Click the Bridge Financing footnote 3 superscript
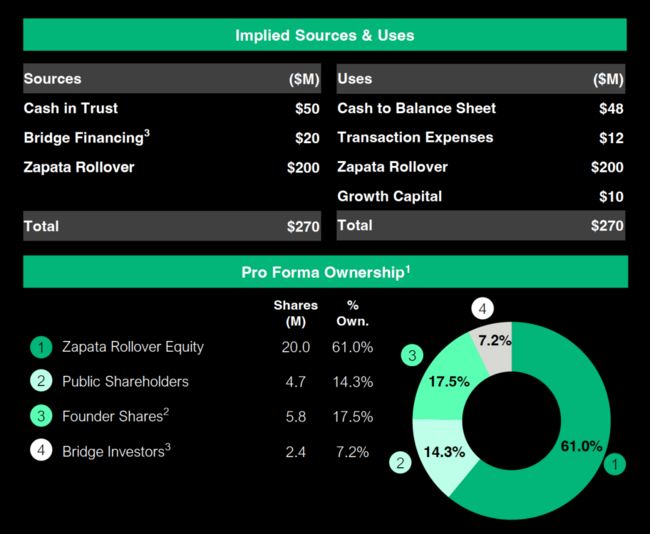 [x=147, y=133]
